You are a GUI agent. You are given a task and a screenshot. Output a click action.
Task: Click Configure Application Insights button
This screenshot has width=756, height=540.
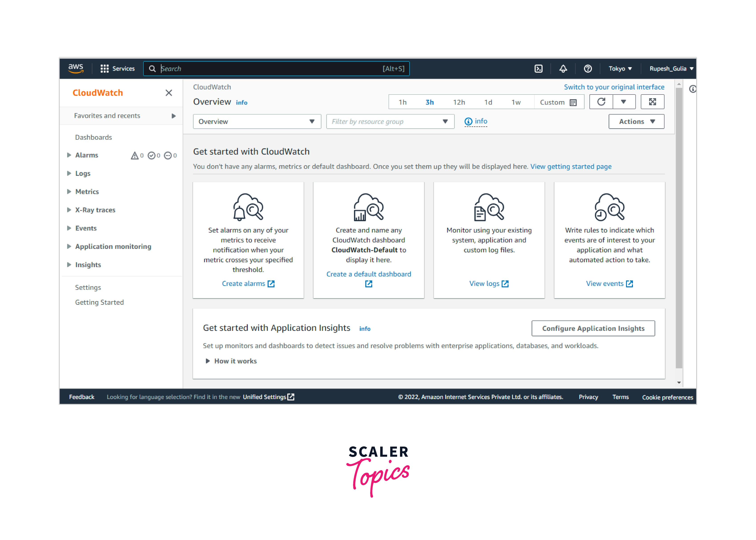[x=593, y=328]
